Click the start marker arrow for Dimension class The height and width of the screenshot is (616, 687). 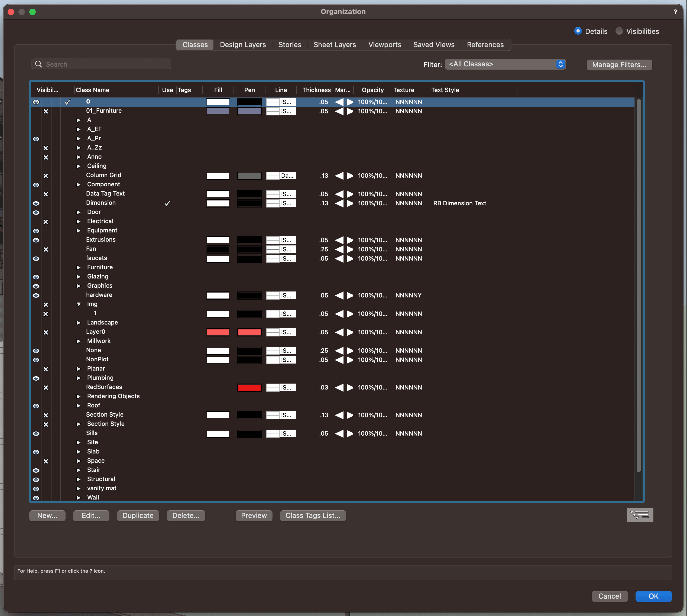point(339,203)
